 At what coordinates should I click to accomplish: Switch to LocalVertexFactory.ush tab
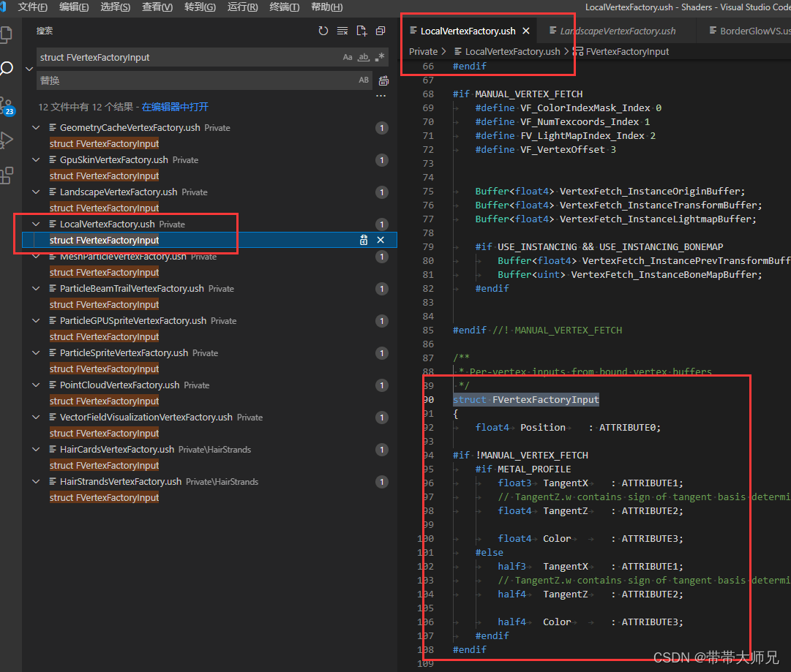click(468, 31)
